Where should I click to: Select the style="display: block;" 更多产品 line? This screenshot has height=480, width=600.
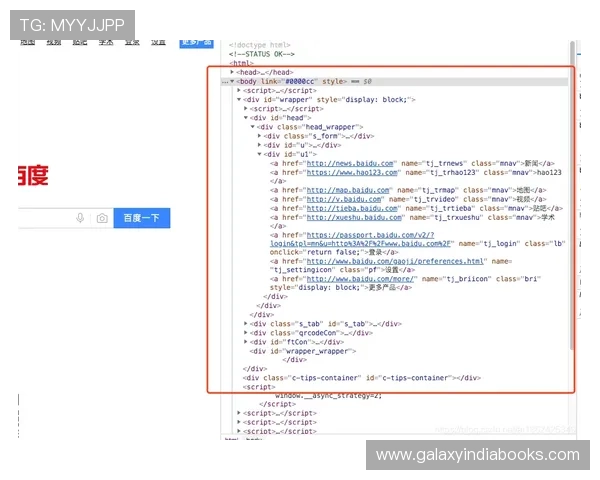click(341, 287)
